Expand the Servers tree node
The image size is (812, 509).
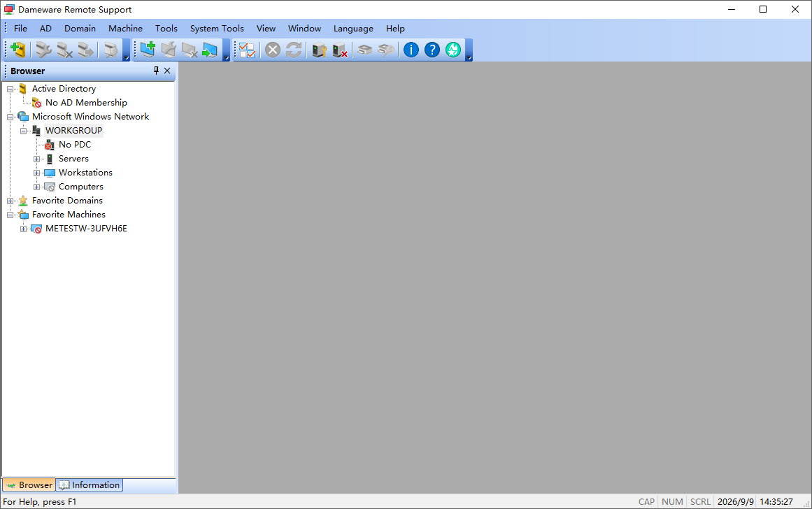click(x=37, y=159)
